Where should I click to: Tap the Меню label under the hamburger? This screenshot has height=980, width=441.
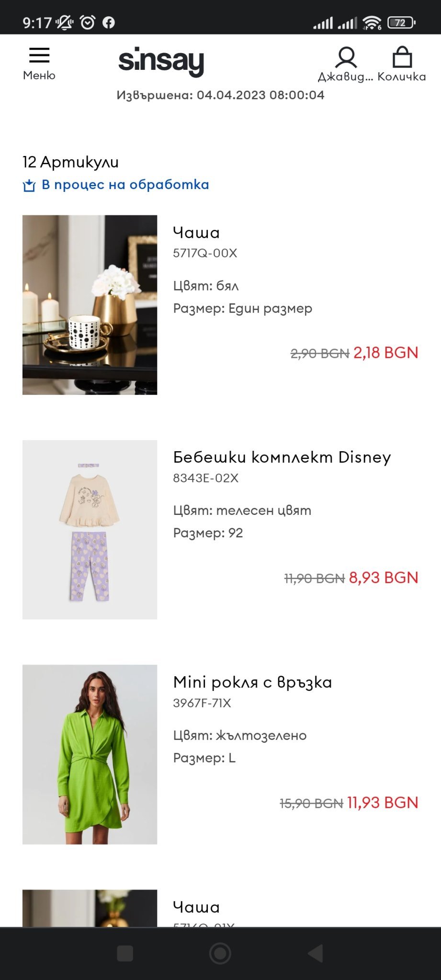[39, 76]
